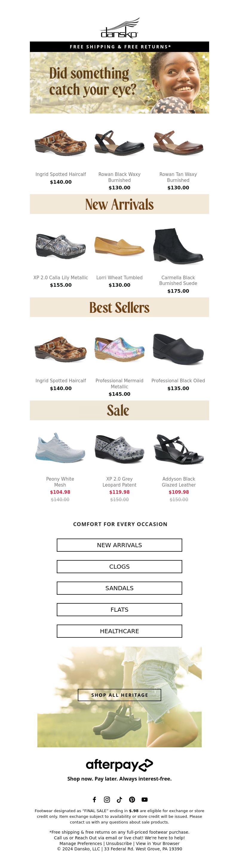The height and width of the screenshot is (868, 239).
Task: Click the Dansko logo at top
Action: click(119, 29)
